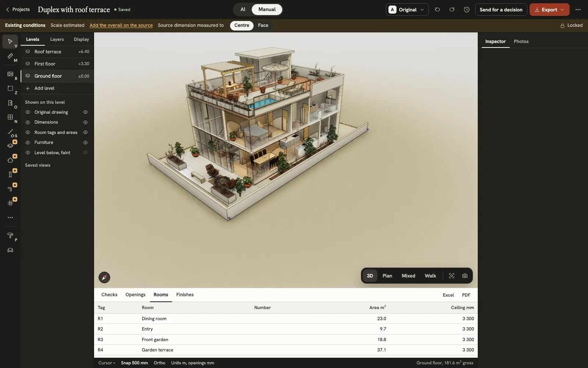Choose the starred Column tool
Screen dimensions: 588x368
tap(10, 174)
